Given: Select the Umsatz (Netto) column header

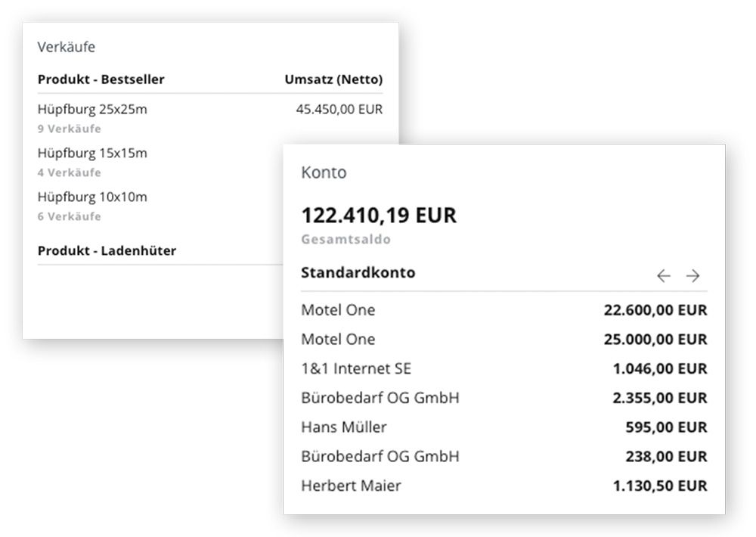Looking at the screenshot, I should coord(333,79).
